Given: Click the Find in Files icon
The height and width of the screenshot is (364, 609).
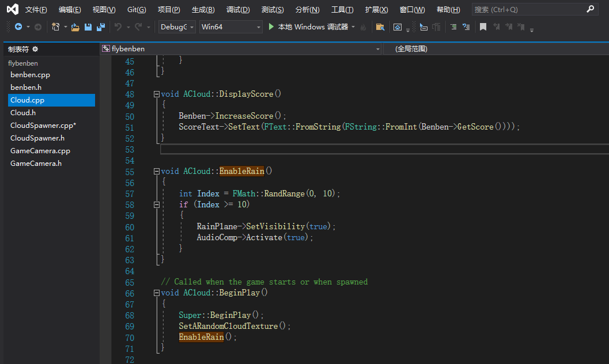Looking at the screenshot, I should pos(380,27).
